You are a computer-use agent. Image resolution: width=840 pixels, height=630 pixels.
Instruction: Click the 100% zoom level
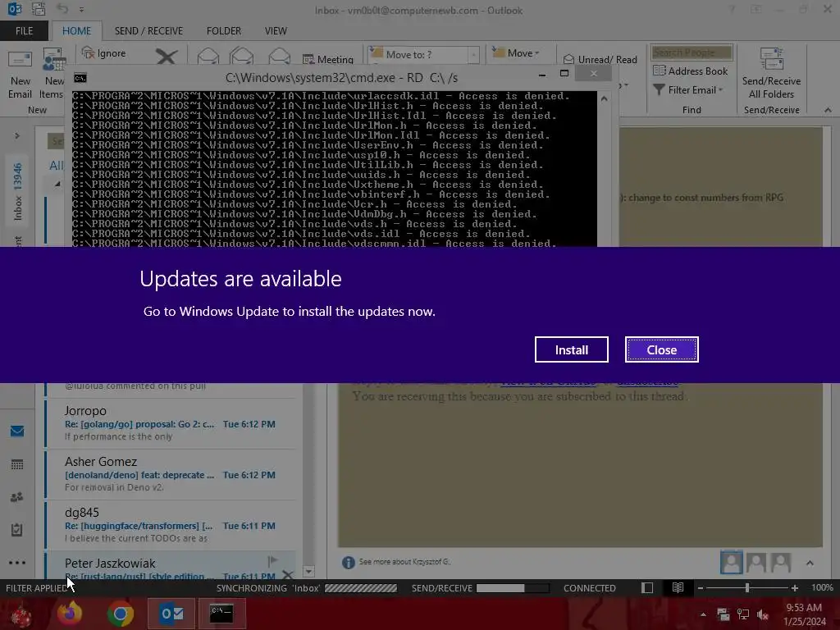[822, 587]
